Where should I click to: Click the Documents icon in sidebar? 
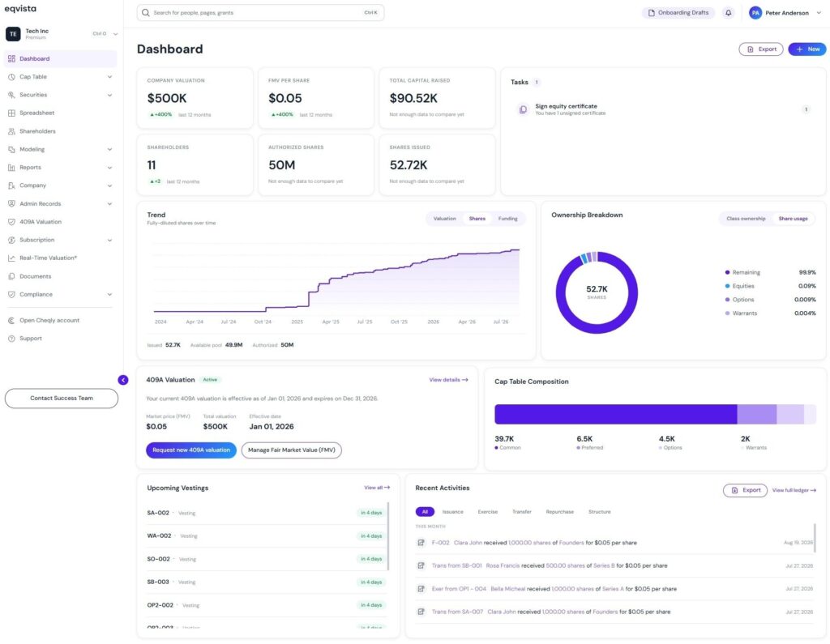(x=11, y=276)
